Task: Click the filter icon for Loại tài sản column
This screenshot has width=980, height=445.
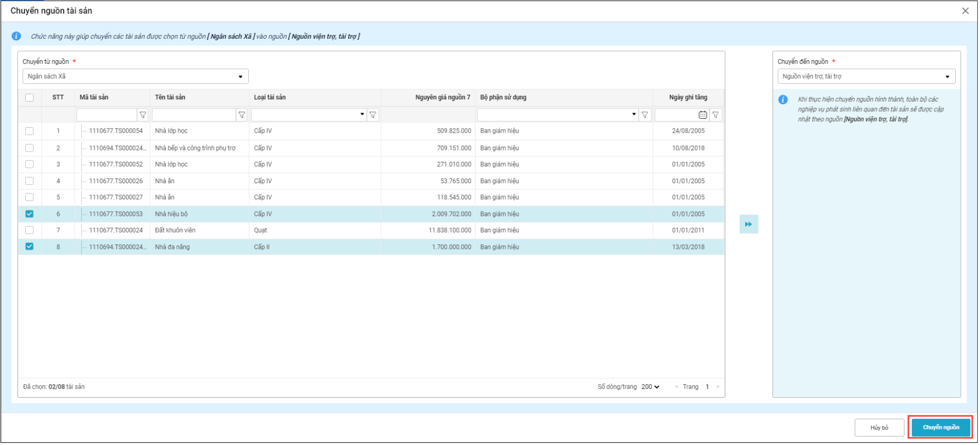Action: pyautogui.click(x=373, y=115)
